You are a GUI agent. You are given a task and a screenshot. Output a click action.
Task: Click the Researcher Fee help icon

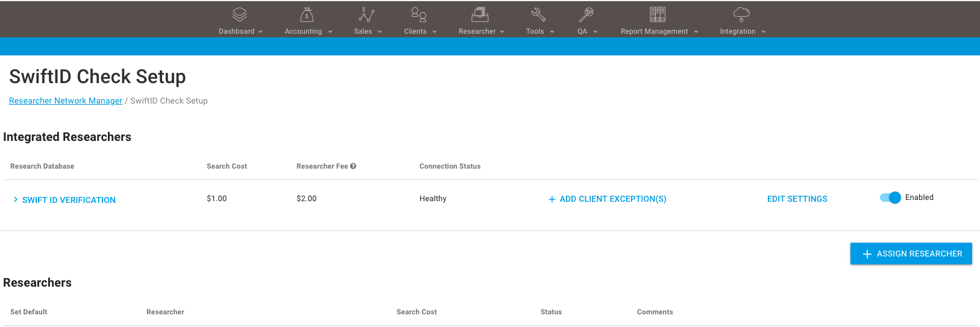353,166
